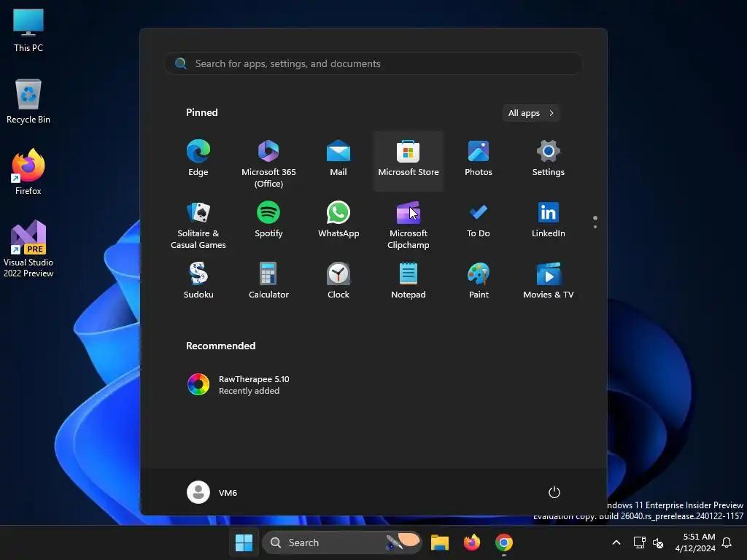
Task: Open Microsoft Store
Action: click(409, 160)
